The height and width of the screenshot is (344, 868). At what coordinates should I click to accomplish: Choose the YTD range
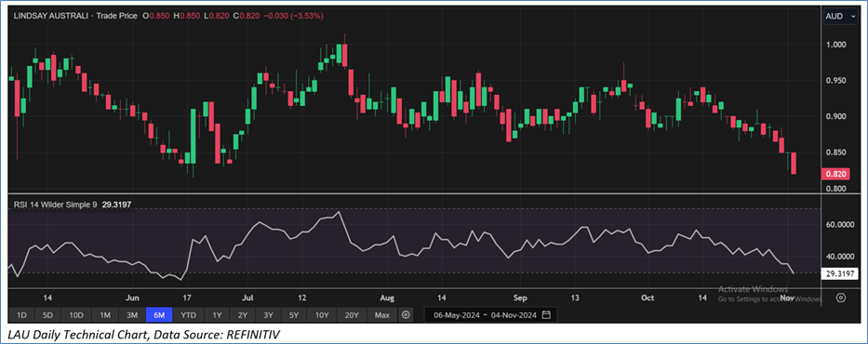click(188, 315)
